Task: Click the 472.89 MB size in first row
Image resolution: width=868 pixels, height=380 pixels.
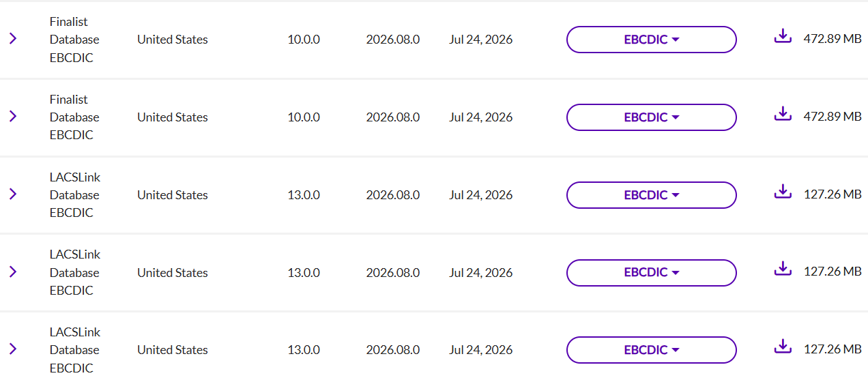Action: (833, 40)
